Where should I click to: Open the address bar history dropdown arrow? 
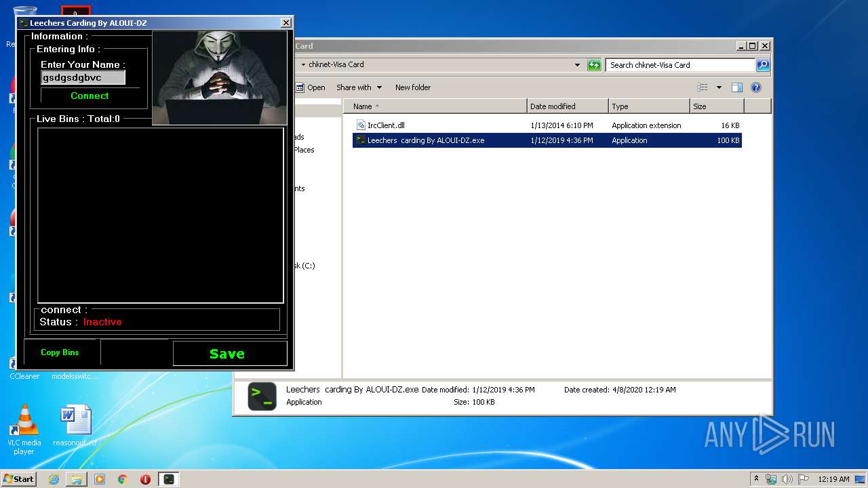coord(577,65)
